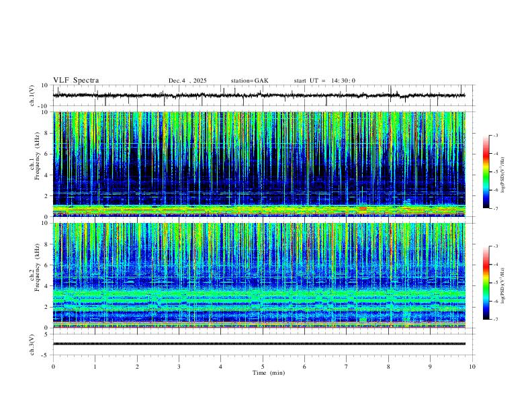This screenshot has height=411, width=532.
Task: Select the date text "Dec.4 , 2025"
Action: [187, 81]
